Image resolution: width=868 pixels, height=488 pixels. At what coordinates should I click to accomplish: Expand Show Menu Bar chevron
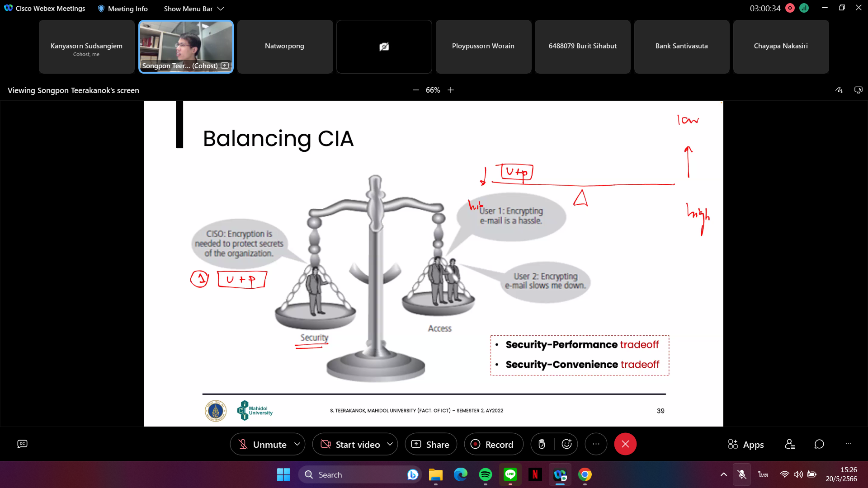click(221, 9)
